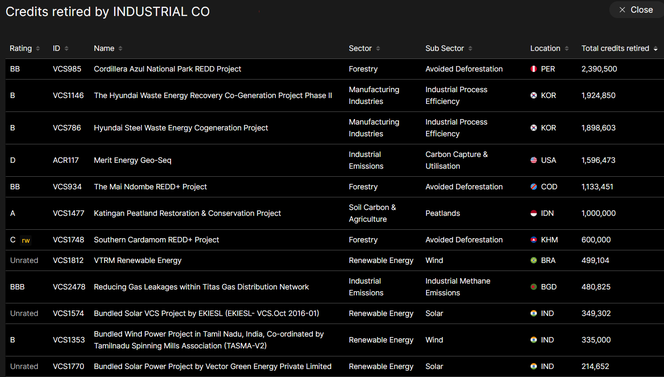
Task: Select credits value 1,596,473
Action: [598, 160]
